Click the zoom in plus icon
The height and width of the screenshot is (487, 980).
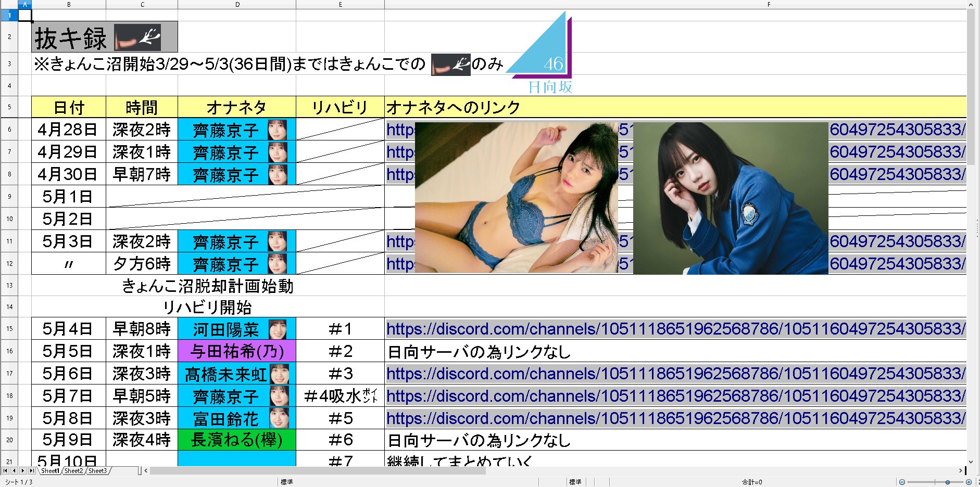coord(969,482)
